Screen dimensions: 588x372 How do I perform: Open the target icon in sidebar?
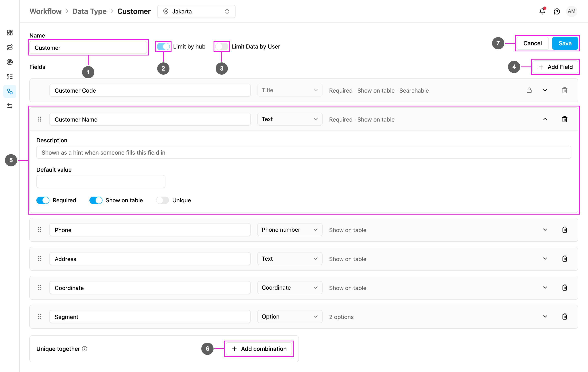click(x=10, y=62)
